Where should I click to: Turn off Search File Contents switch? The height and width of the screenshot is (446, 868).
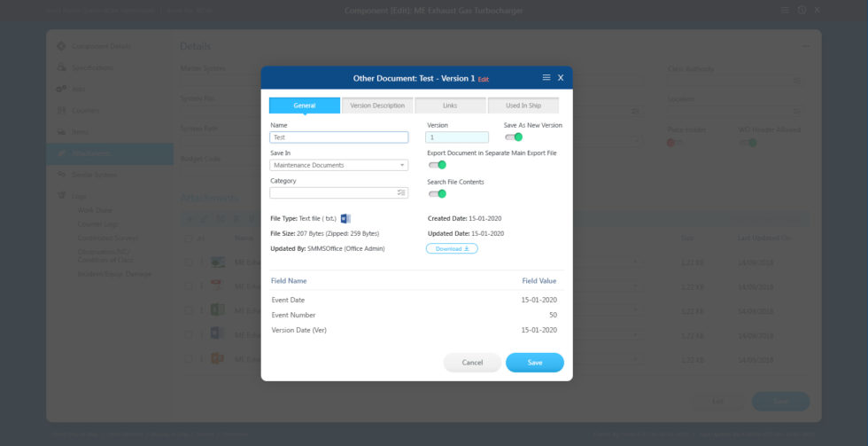437,193
